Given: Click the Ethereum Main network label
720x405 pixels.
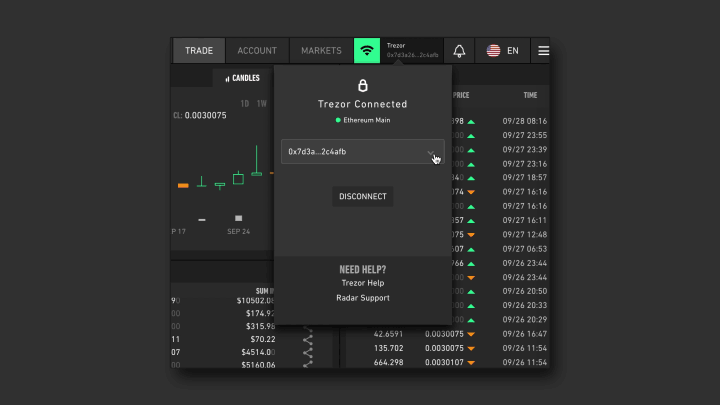Looking at the screenshot, I should coord(366,120).
